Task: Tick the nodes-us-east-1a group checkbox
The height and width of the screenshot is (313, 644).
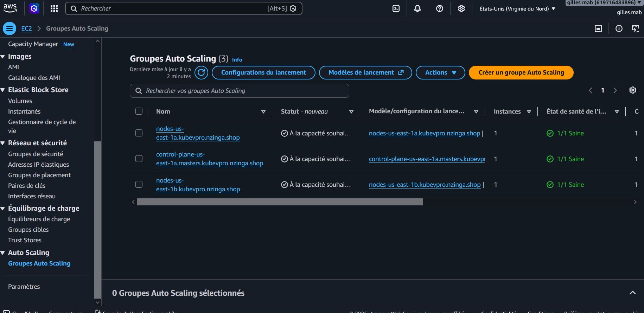Action: point(139,133)
